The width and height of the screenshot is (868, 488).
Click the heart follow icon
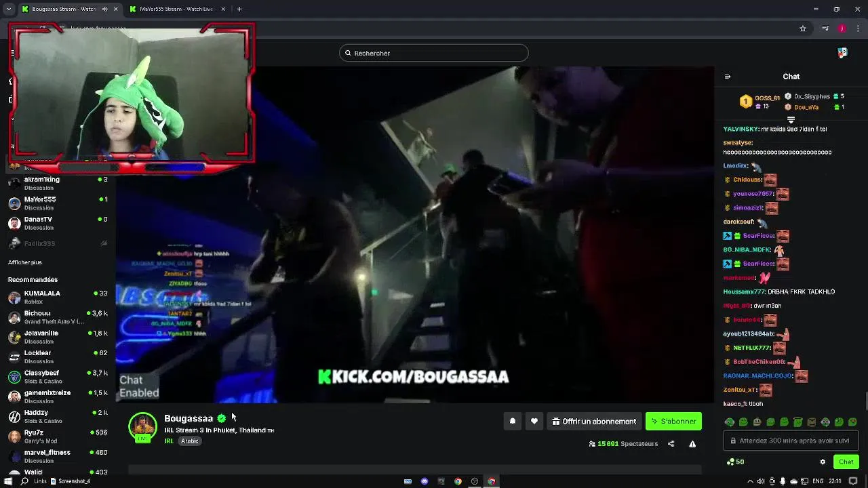click(x=534, y=422)
